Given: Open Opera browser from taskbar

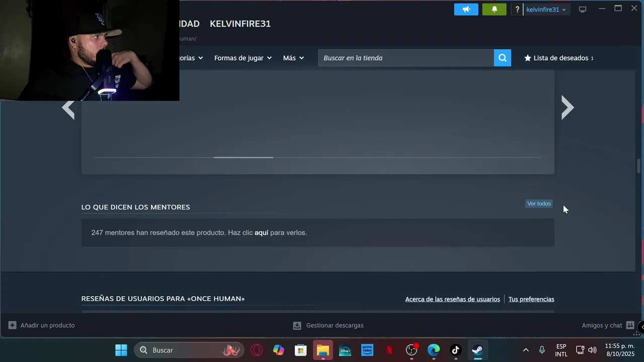Looking at the screenshot, I should 257,350.
